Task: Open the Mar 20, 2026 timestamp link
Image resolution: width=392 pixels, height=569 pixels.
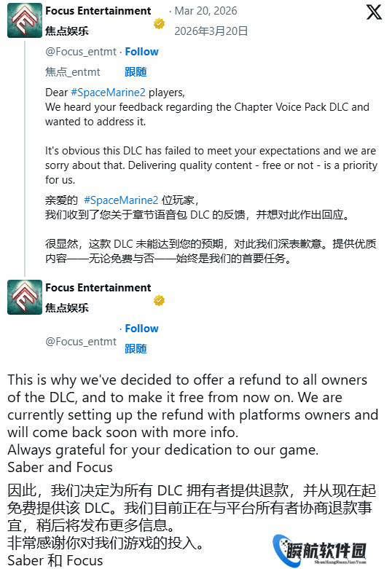Action: tap(205, 11)
